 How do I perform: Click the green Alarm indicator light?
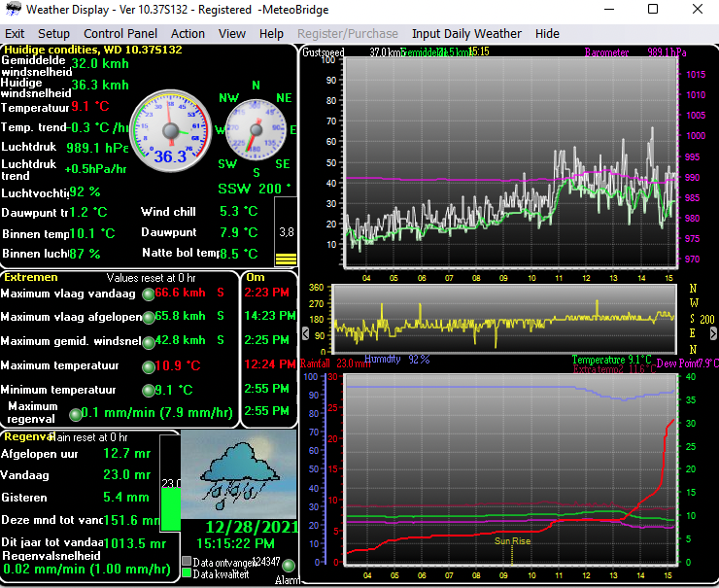click(x=289, y=565)
